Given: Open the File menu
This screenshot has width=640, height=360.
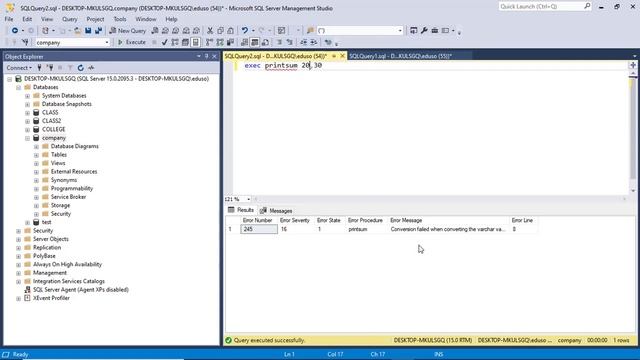Looking at the screenshot, I should coord(9,19).
